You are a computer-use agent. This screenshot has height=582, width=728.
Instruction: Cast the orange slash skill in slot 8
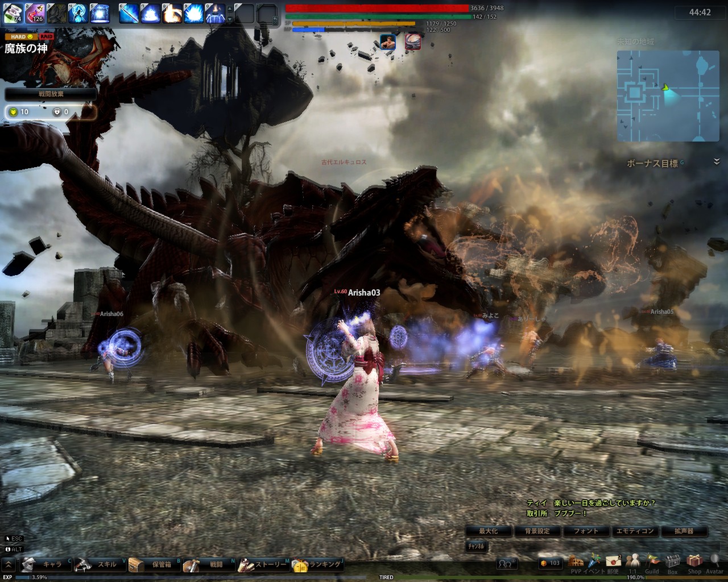(x=172, y=13)
